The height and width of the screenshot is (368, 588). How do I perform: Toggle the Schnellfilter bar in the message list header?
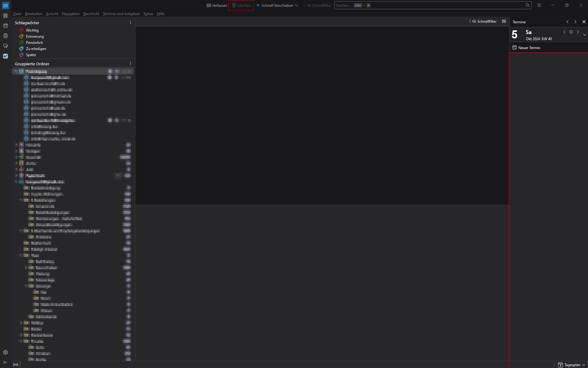(484, 21)
